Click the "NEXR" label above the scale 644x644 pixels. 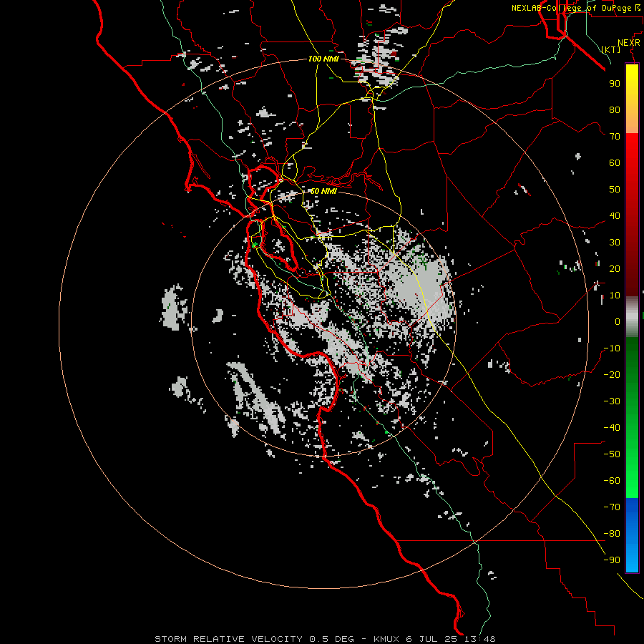tap(629, 43)
